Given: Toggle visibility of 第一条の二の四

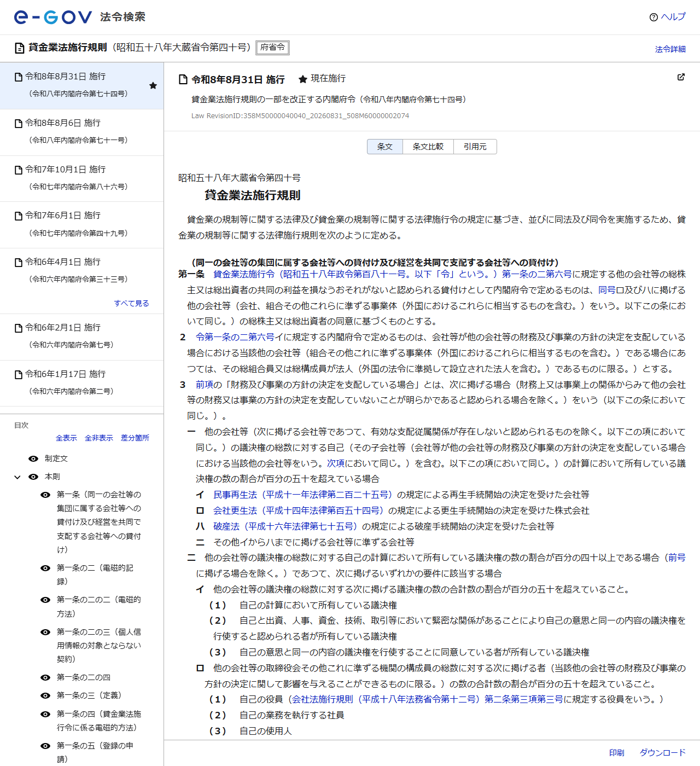Looking at the screenshot, I should point(46,677).
